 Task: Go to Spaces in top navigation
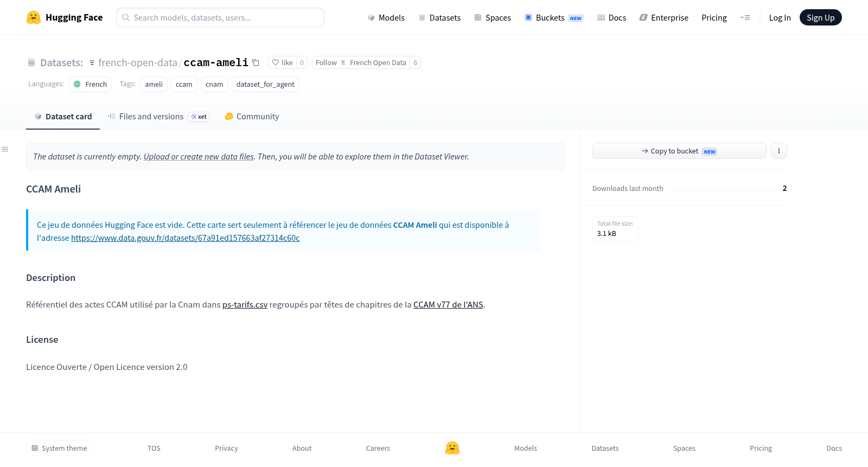pyautogui.click(x=493, y=17)
